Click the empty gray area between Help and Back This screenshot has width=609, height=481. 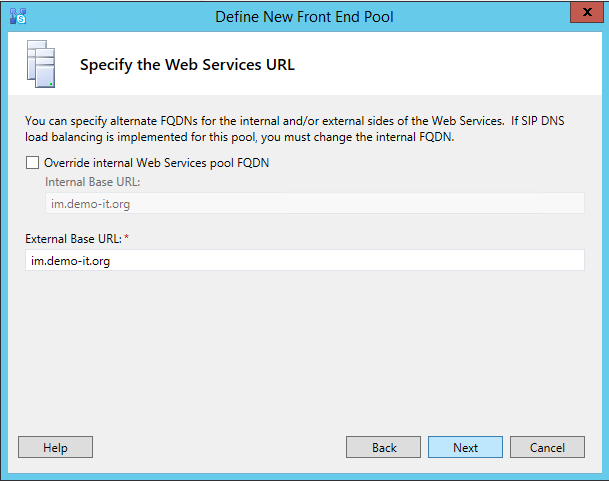tap(220, 447)
